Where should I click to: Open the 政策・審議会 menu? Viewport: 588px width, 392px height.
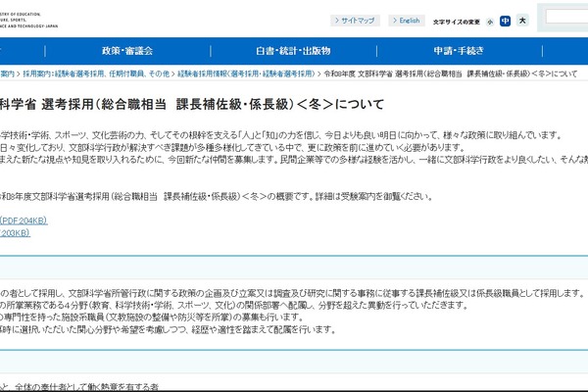point(127,51)
